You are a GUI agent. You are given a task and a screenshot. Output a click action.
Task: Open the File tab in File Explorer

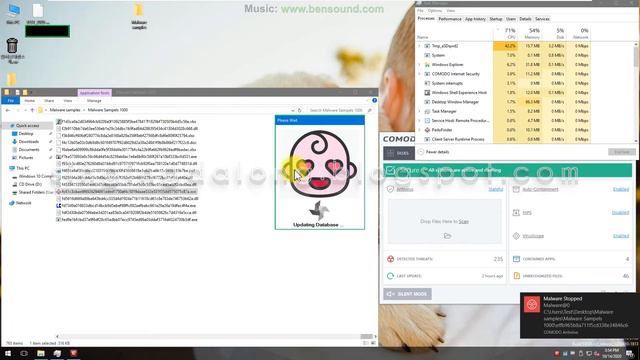click(11, 100)
